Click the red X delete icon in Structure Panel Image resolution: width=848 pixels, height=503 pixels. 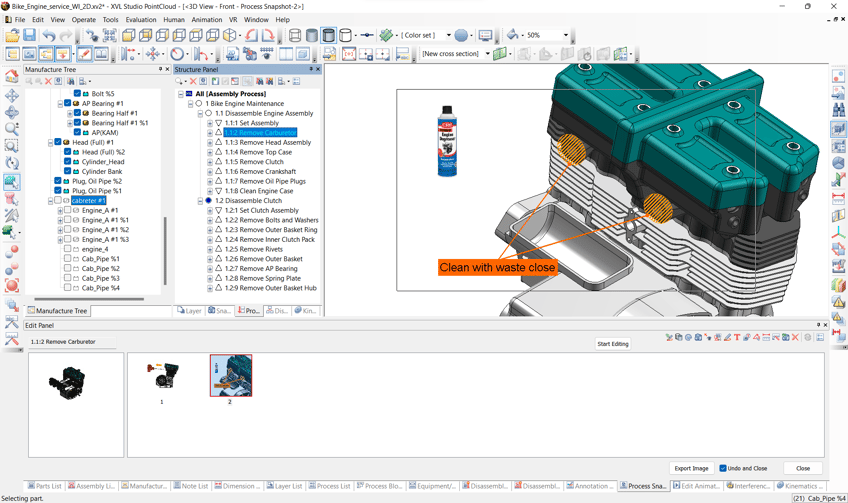[193, 82]
